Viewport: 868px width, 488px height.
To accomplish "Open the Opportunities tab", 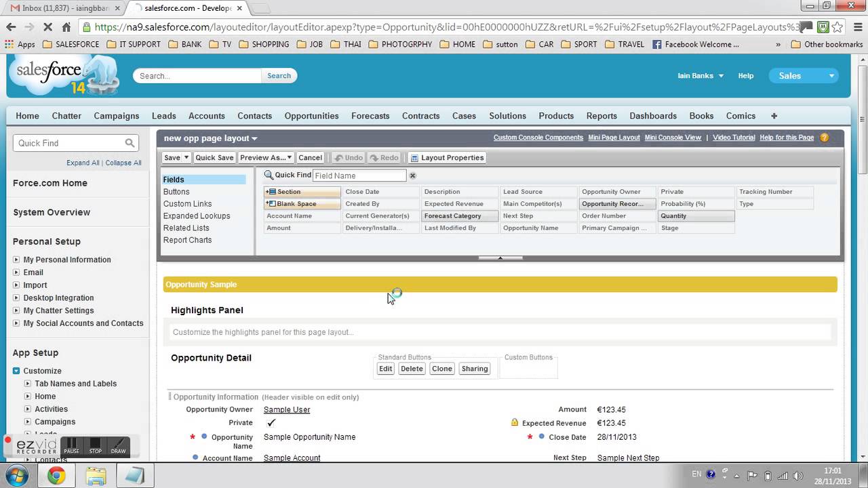I will pyautogui.click(x=311, y=116).
